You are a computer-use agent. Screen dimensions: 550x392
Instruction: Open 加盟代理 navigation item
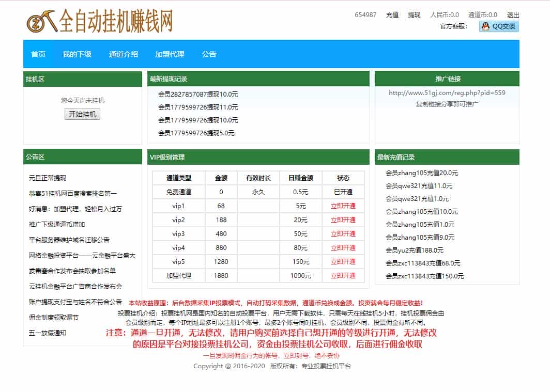pyautogui.click(x=170, y=54)
